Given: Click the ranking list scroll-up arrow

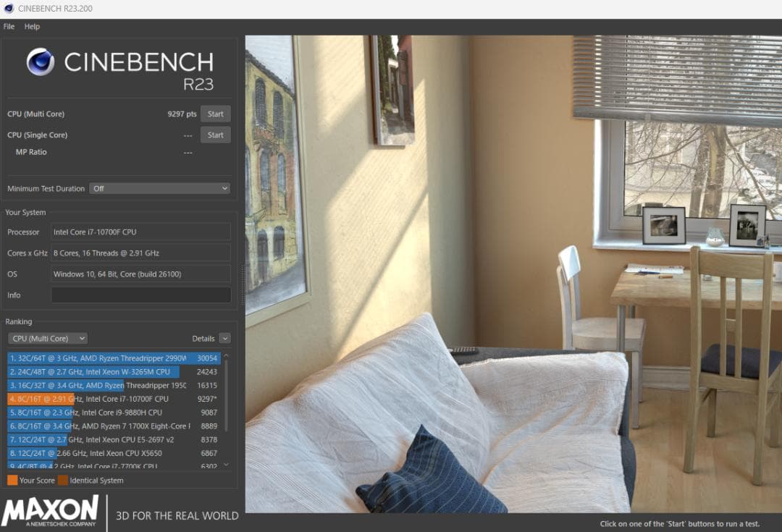Looking at the screenshot, I should pos(227,355).
